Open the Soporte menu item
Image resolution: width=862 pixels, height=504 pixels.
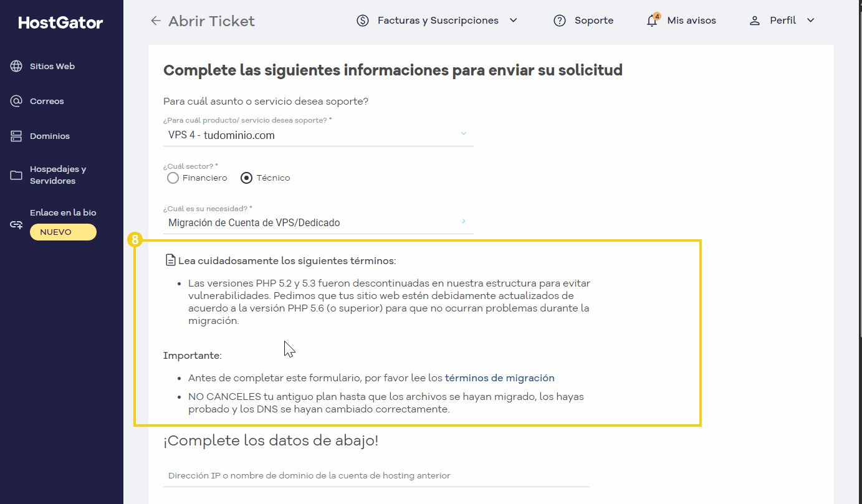pyautogui.click(x=594, y=21)
